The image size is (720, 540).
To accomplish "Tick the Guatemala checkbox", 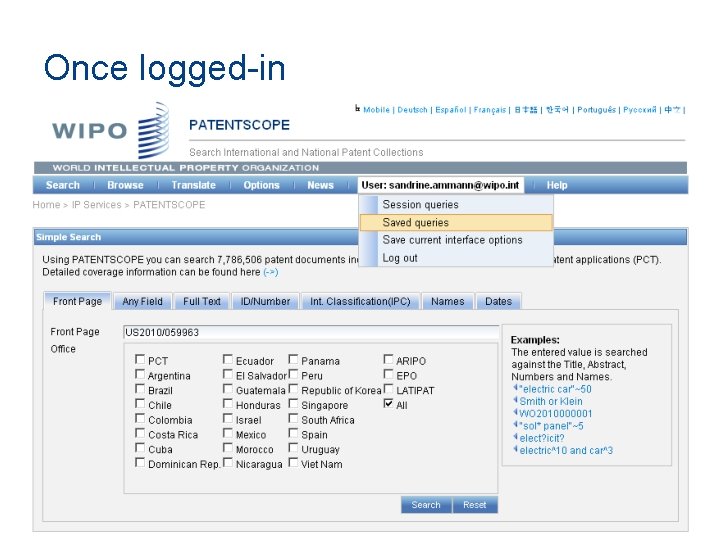I will pos(228,388).
